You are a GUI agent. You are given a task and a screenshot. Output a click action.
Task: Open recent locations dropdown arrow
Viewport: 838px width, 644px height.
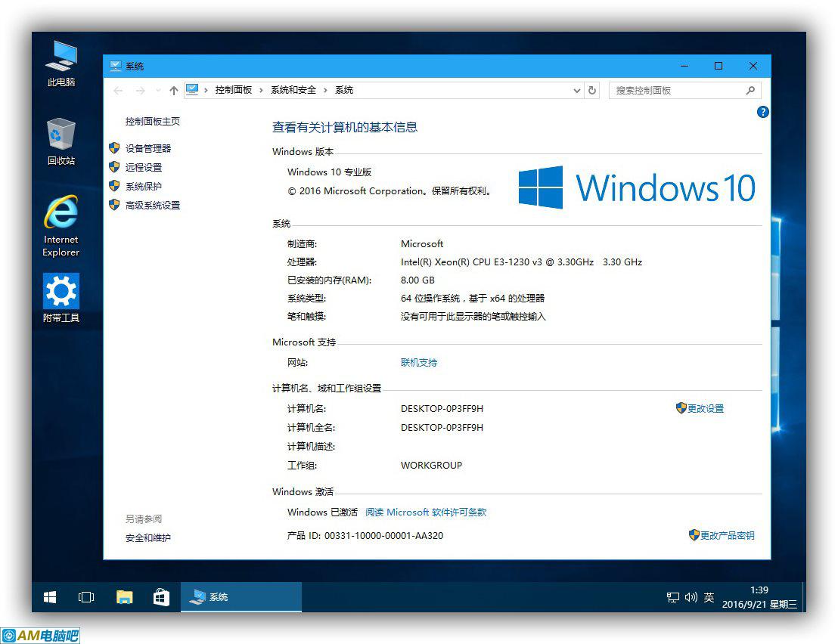click(x=157, y=91)
